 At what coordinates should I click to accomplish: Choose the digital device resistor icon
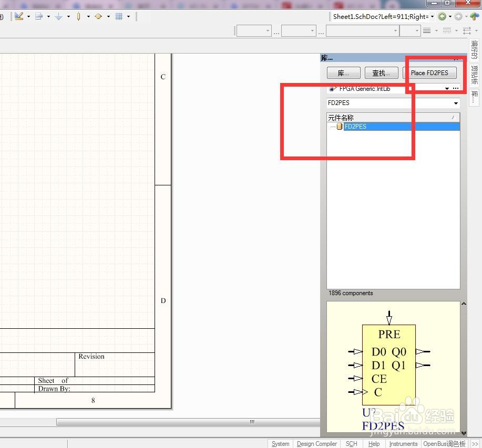(78, 16)
